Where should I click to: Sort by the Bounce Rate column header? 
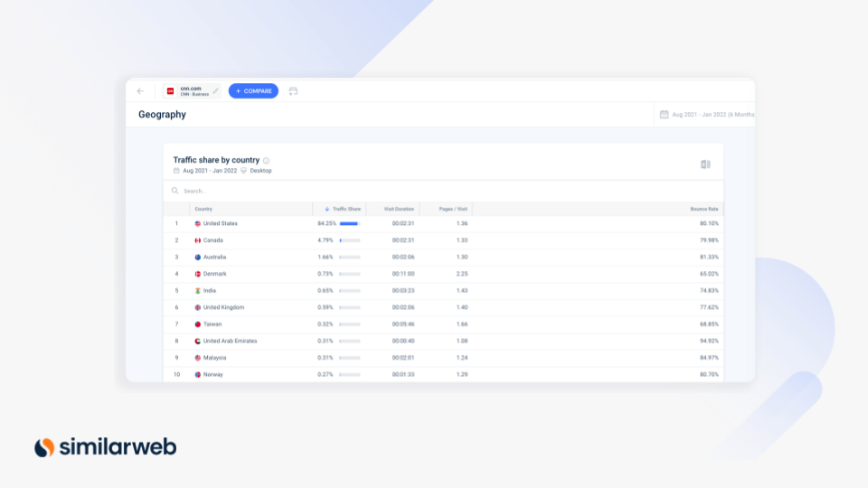pos(706,209)
